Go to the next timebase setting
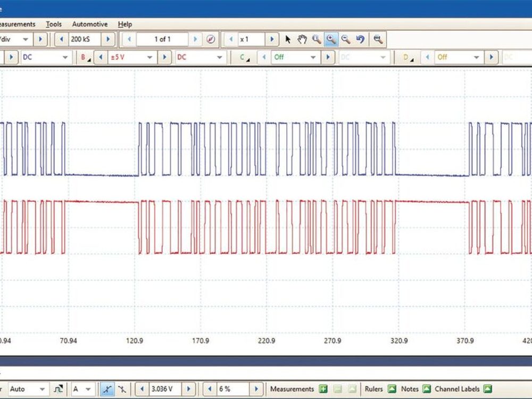 (x=40, y=39)
